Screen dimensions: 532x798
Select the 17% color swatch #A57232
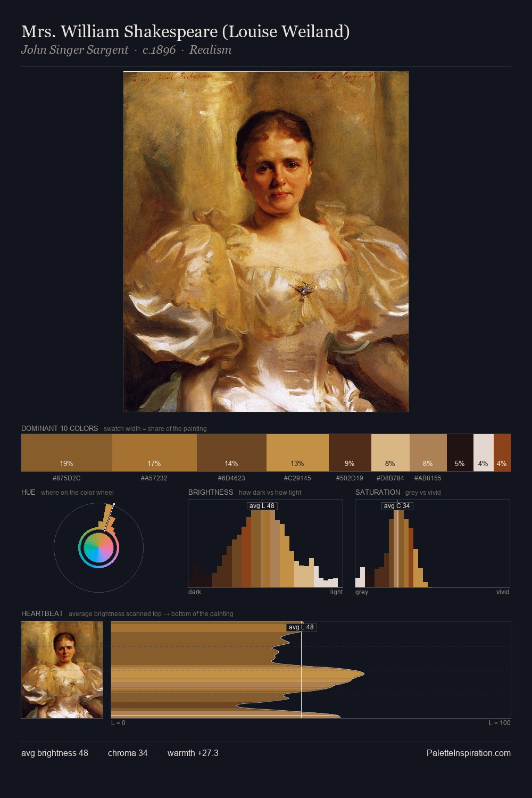click(x=154, y=453)
